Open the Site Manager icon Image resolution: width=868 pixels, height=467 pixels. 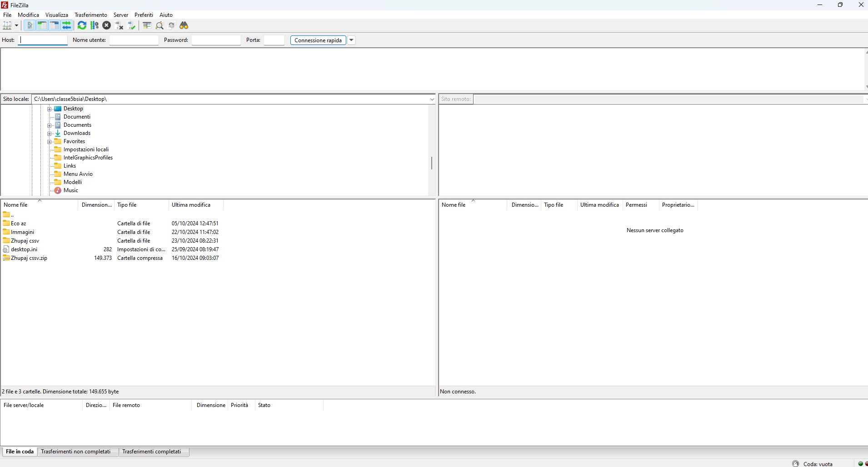(7, 25)
